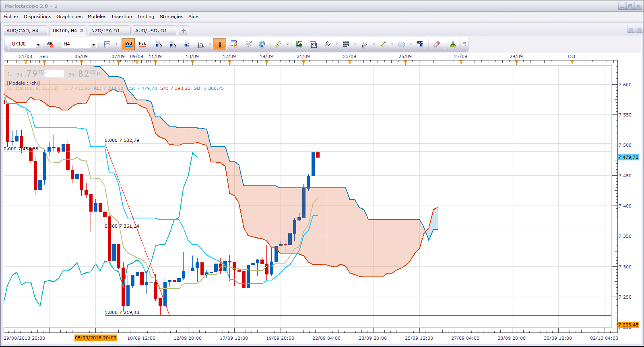This screenshot has width=644, height=347.
Task: Click the Fibonacci 0,000 7 502,79 label
Action: click(122, 140)
